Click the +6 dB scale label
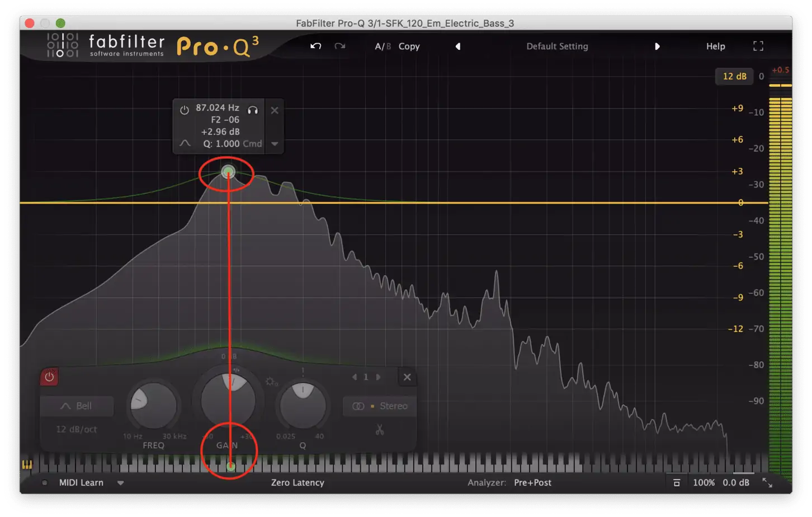This screenshot has width=812, height=517. tap(737, 140)
